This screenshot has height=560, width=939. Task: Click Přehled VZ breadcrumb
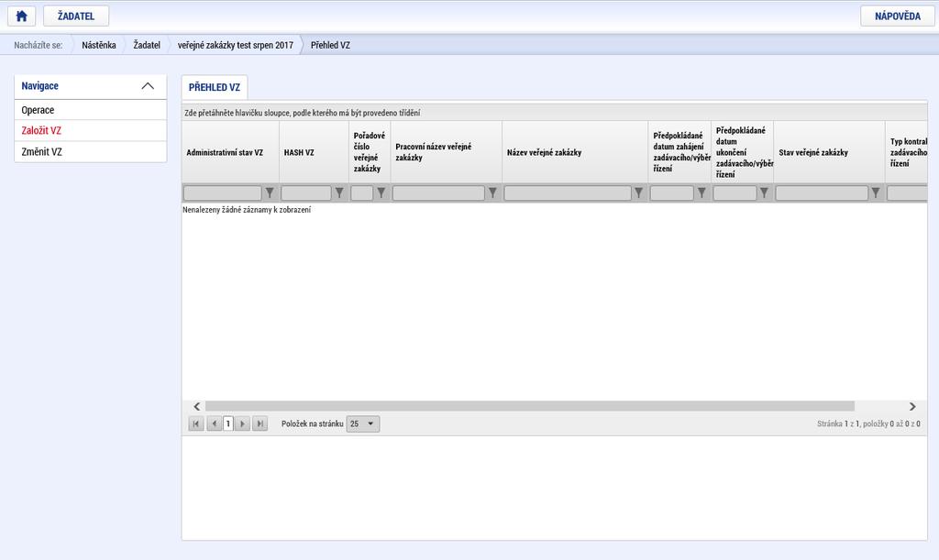[330, 45]
